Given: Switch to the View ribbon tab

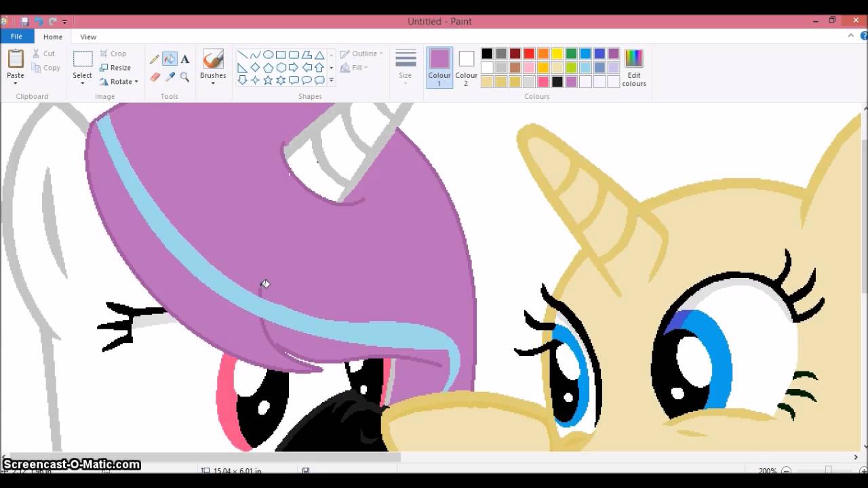Looking at the screenshot, I should point(88,37).
